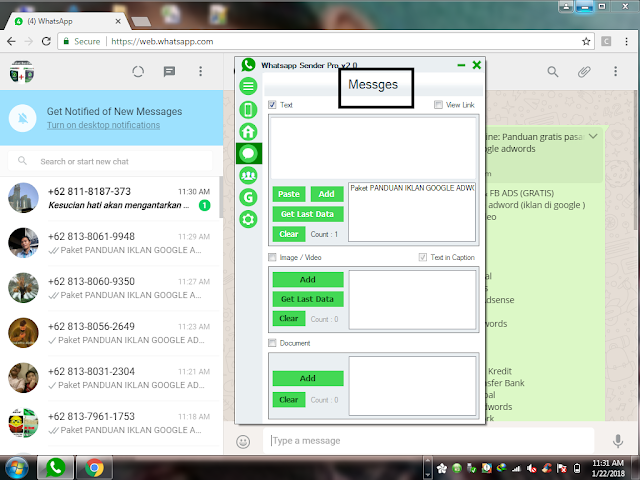This screenshot has width=640, height=480.
Task: Click Add button next to Paste
Action: coord(327,194)
